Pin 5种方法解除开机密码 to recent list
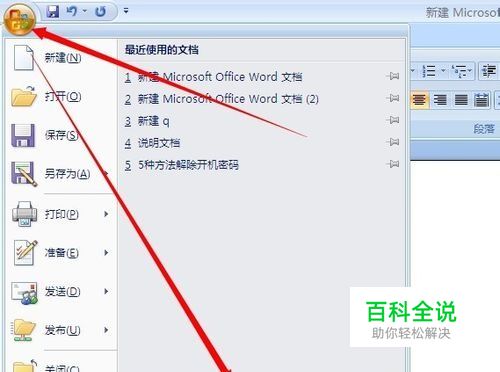This screenshot has width=500, height=372. click(x=393, y=164)
